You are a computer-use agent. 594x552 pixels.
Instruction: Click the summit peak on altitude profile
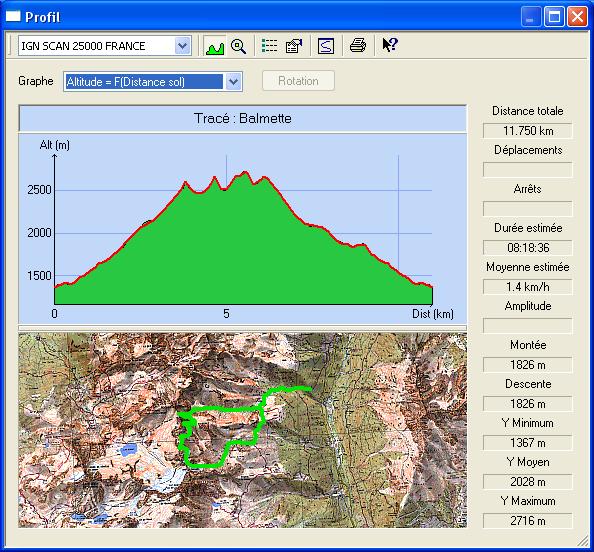click(x=245, y=172)
